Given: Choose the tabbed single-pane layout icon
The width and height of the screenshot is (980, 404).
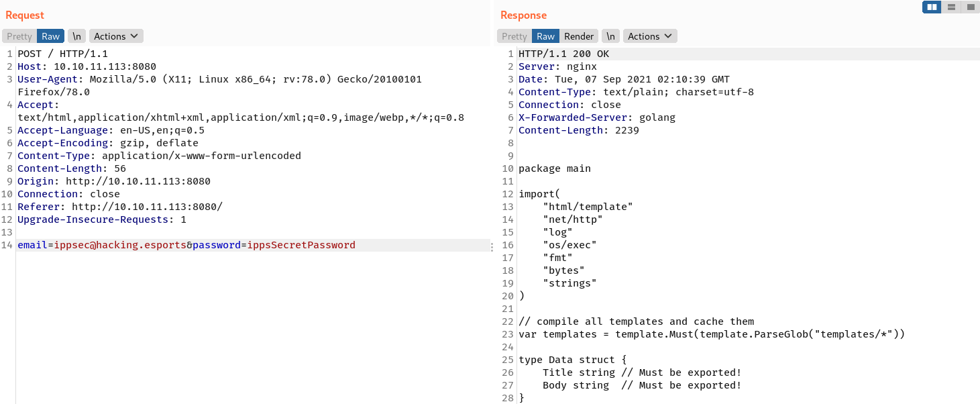Looking at the screenshot, I should click(970, 7).
